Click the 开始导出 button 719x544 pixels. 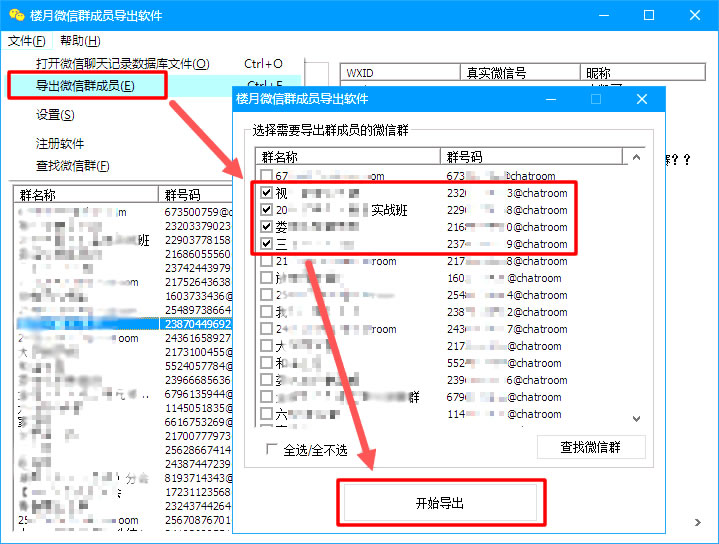[x=440, y=503]
